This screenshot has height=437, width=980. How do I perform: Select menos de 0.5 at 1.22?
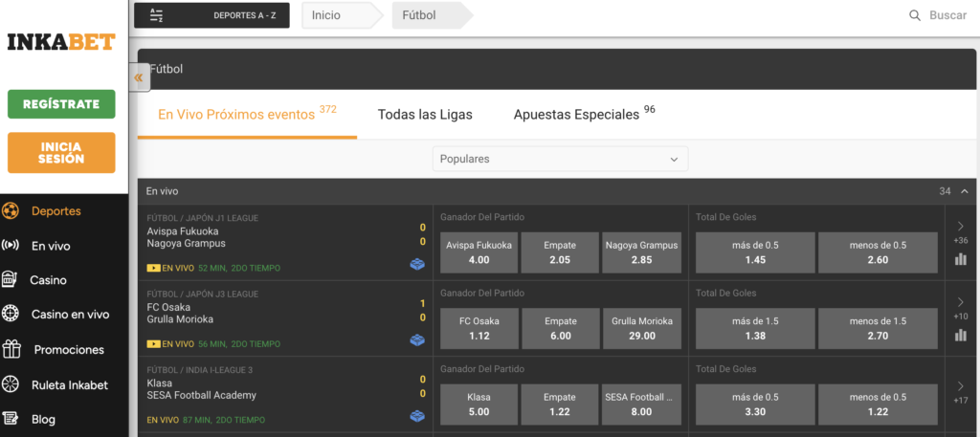pyautogui.click(x=878, y=404)
